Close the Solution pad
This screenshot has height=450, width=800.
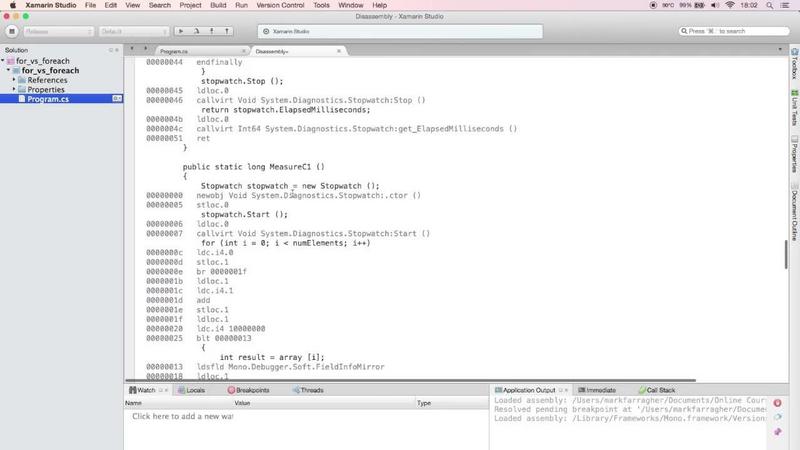pyautogui.click(x=117, y=50)
